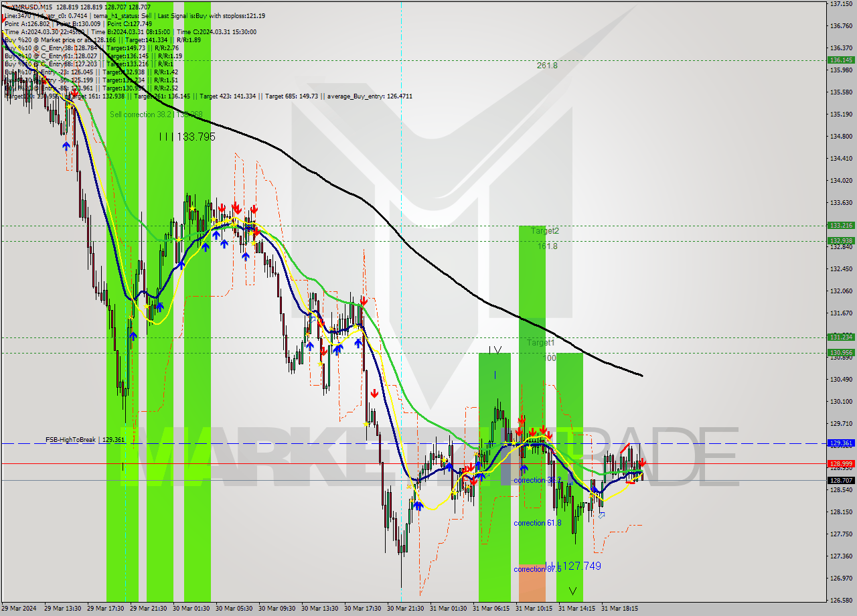The width and height of the screenshot is (857, 616).
Task: Click the 126.970 price axis label
Action: click(x=841, y=579)
